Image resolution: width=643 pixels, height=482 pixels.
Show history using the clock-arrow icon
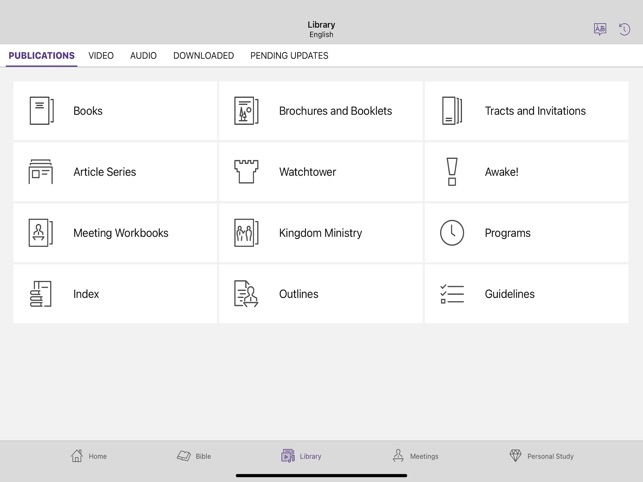click(x=624, y=29)
